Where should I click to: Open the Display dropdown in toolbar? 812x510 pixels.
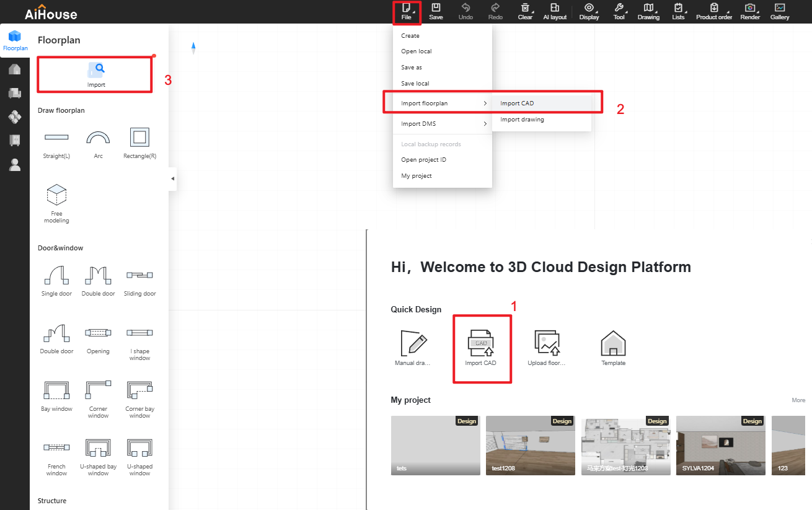[589, 11]
